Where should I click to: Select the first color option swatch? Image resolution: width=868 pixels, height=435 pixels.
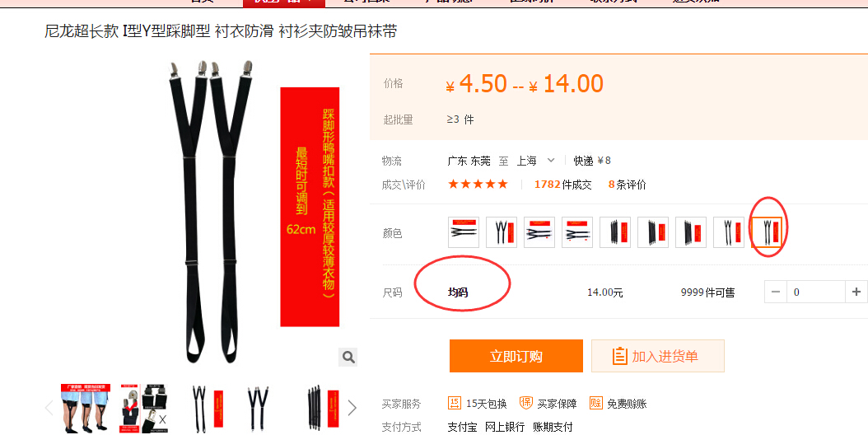tap(464, 232)
